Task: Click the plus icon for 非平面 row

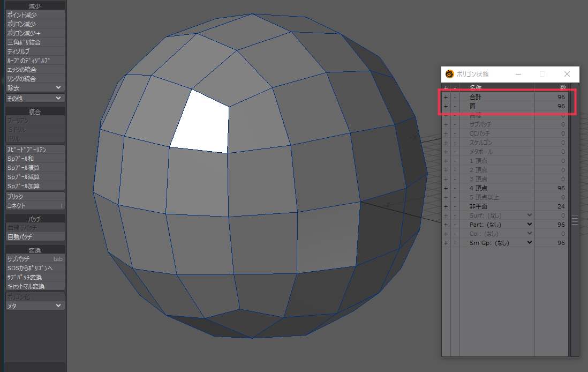Action: [x=446, y=206]
